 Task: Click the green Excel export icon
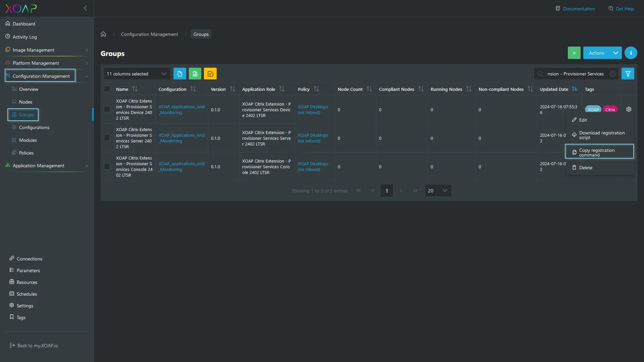point(195,74)
